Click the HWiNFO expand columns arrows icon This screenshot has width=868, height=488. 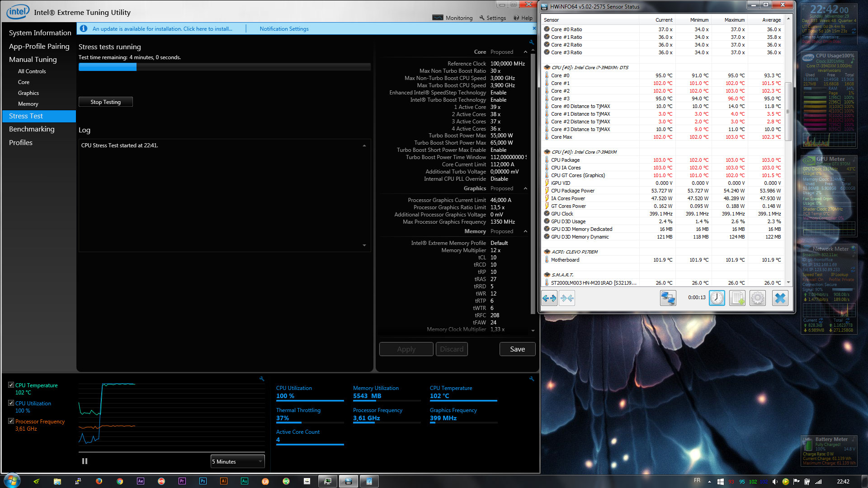tap(549, 298)
